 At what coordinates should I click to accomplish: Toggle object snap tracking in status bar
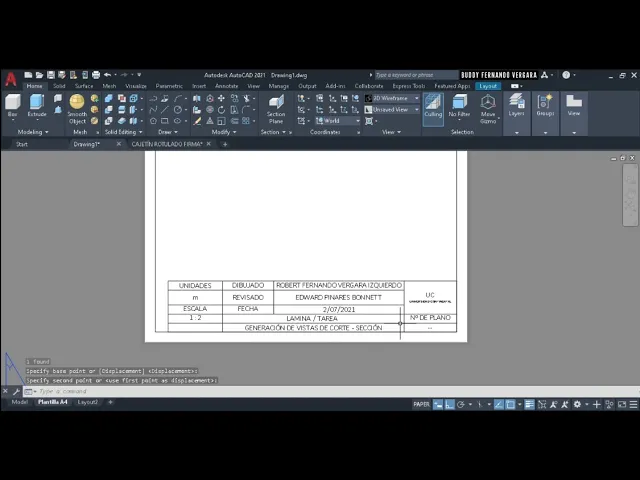(x=499, y=404)
